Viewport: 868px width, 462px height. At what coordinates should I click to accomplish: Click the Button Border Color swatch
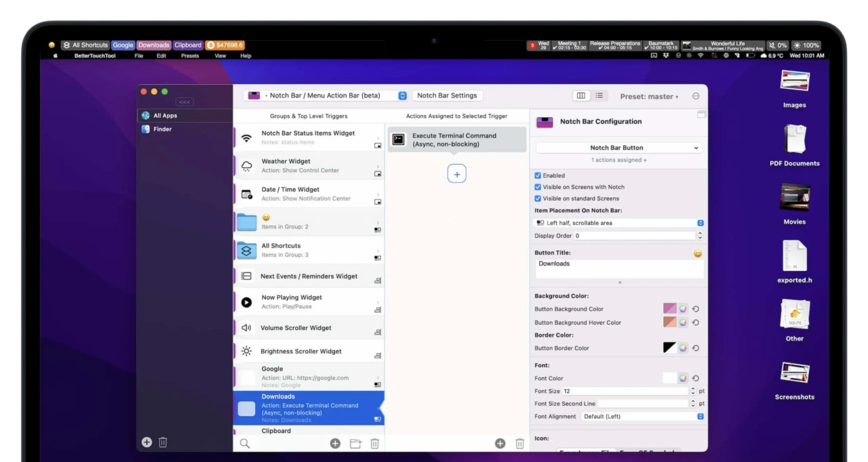669,348
